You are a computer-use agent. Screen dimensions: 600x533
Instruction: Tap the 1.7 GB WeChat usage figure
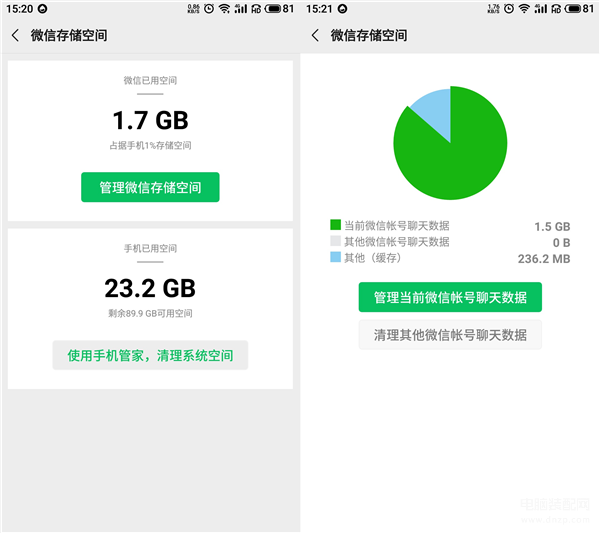pyautogui.click(x=150, y=120)
